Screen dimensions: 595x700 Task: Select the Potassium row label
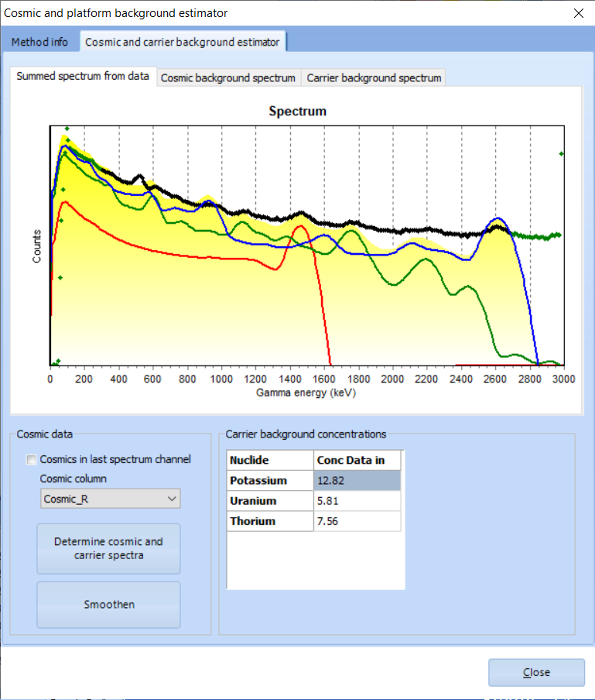(270, 481)
